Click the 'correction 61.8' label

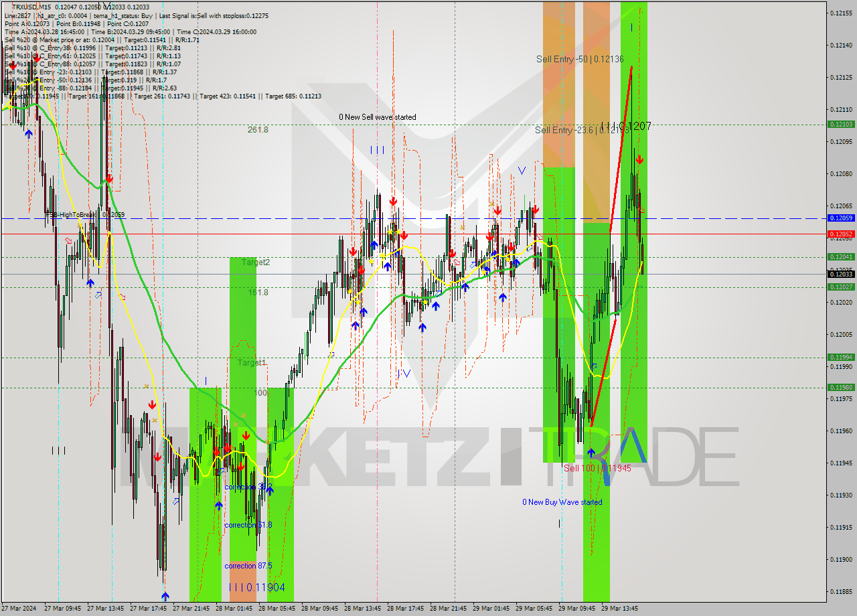click(x=248, y=525)
